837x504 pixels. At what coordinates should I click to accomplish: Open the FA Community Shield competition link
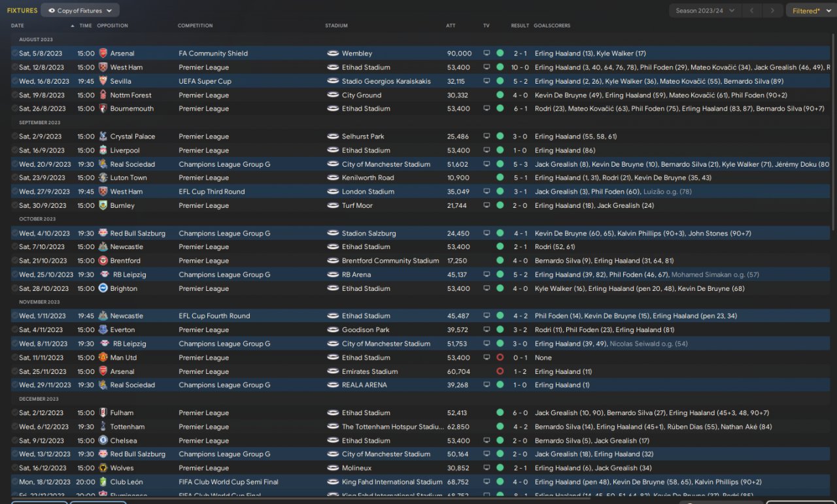[213, 54]
